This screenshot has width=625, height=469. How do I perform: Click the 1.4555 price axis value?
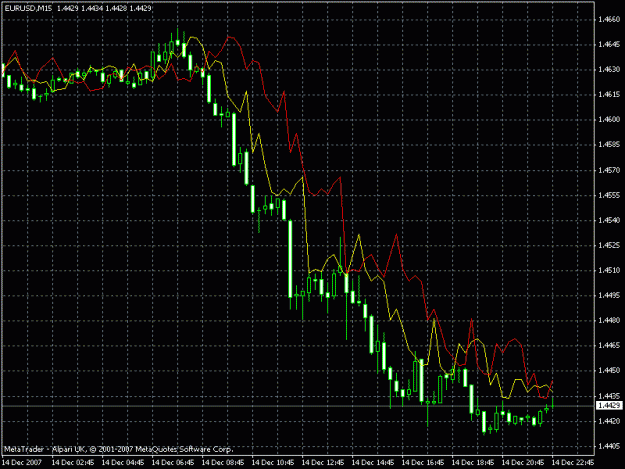pos(609,195)
